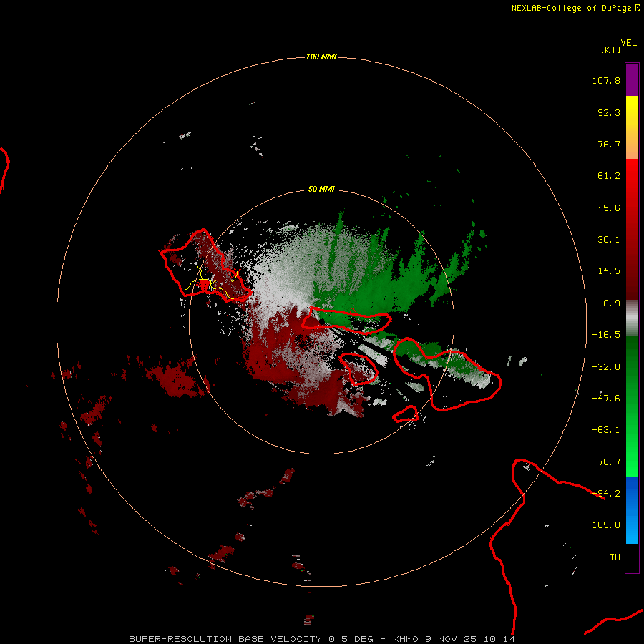Click the purple segment of the color bar

(x=632, y=79)
